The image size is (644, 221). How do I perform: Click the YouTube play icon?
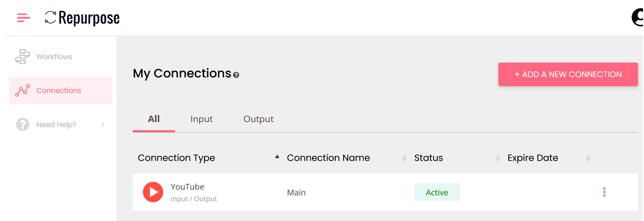click(153, 192)
